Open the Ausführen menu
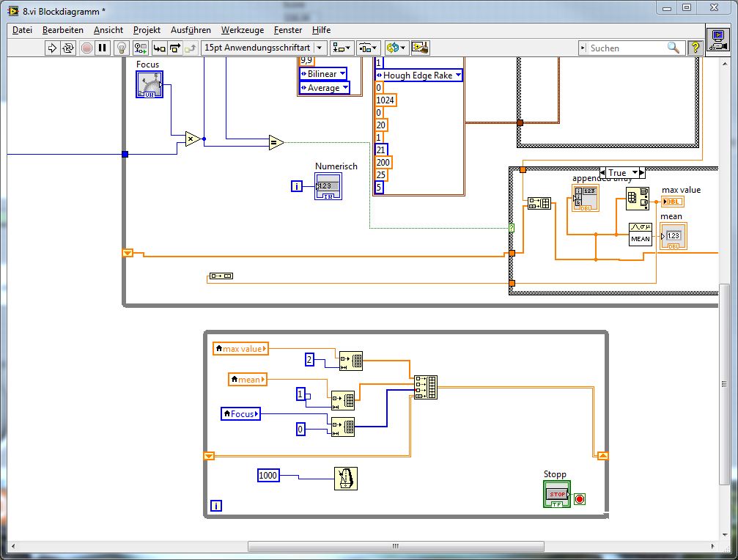The height and width of the screenshot is (560, 738). (191, 30)
